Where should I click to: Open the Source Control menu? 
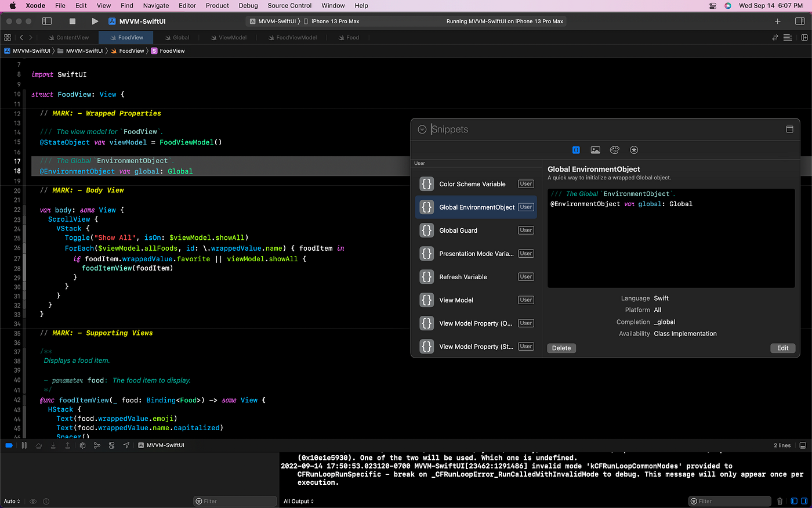coord(289,5)
